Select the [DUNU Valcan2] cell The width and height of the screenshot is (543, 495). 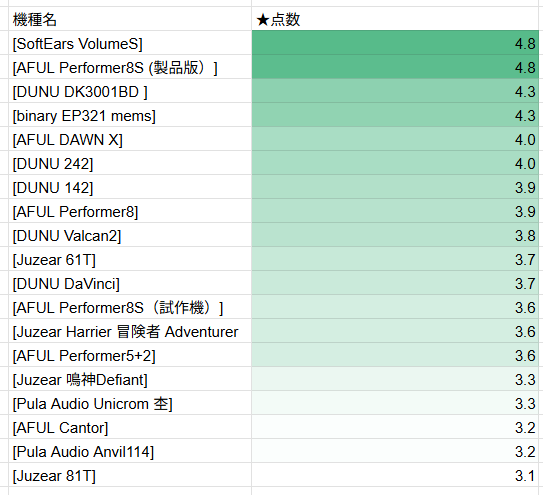coord(130,235)
